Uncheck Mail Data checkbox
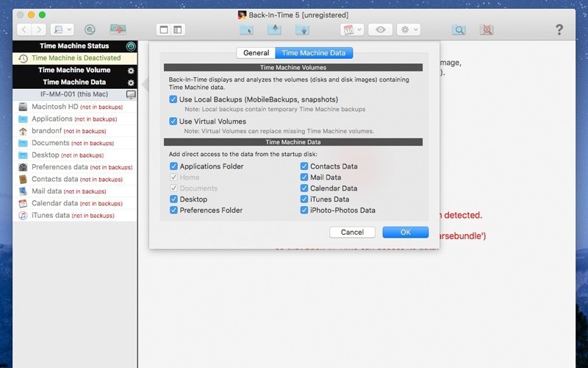Viewport: 588px width, 368px height. [304, 177]
